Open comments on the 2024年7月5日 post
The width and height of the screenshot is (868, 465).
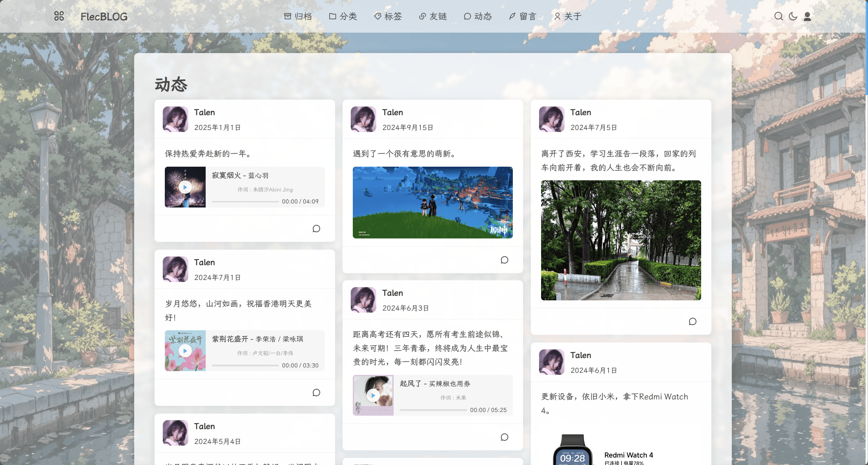693,321
